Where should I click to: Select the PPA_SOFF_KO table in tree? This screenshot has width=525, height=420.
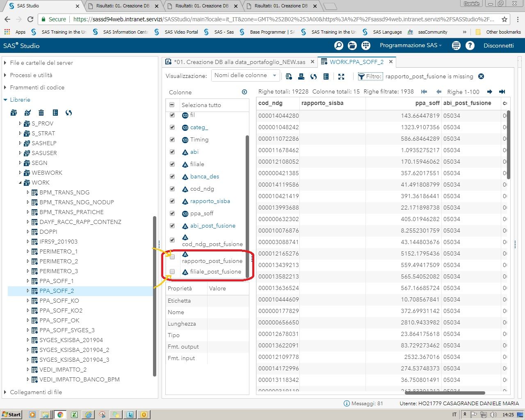(x=59, y=301)
